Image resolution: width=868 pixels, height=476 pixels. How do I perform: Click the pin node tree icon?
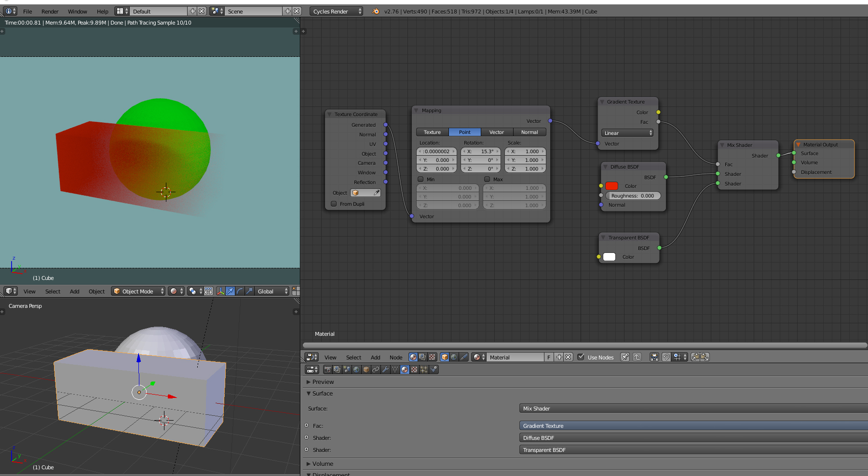[625, 357]
